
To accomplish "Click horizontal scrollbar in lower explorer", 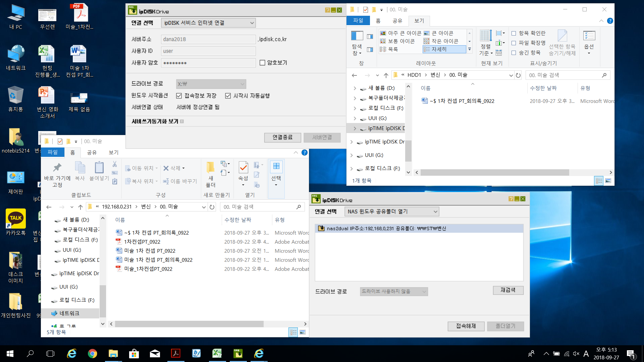I will pos(189,324).
